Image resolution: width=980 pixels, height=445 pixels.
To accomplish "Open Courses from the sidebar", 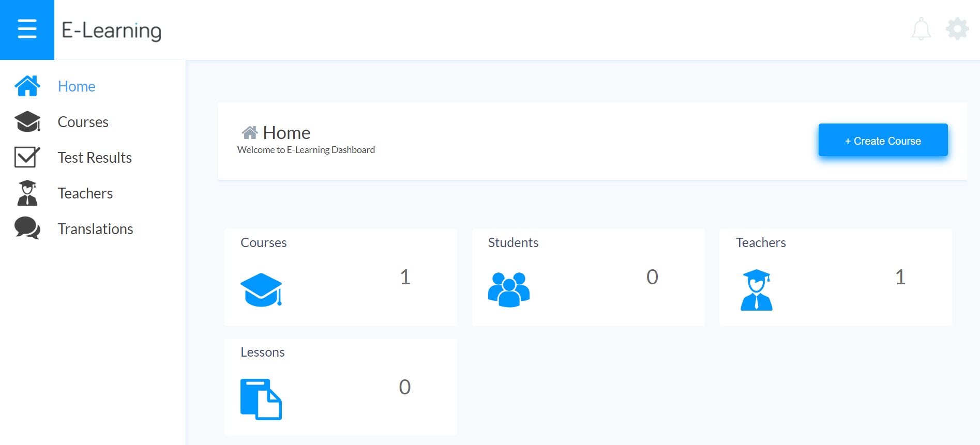I will 83,122.
